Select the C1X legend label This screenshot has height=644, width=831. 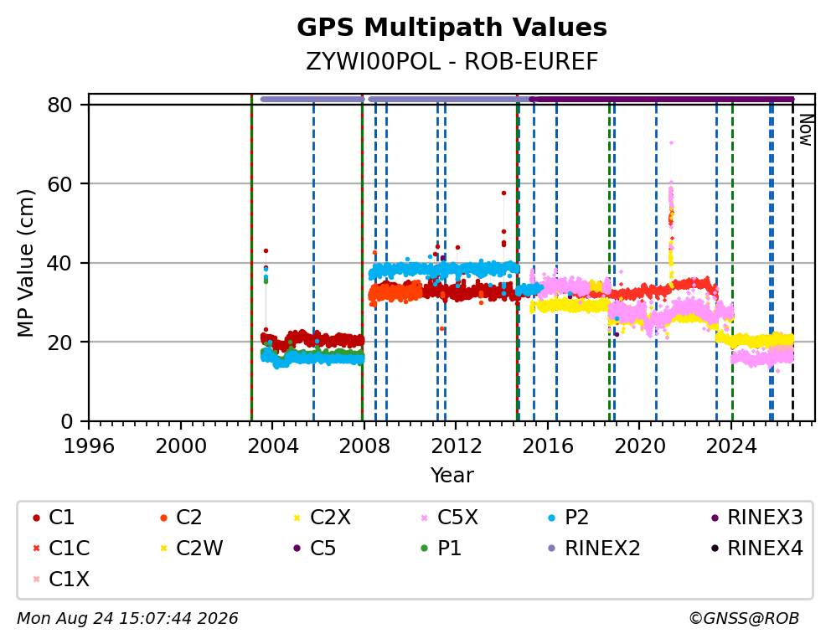coord(69,580)
